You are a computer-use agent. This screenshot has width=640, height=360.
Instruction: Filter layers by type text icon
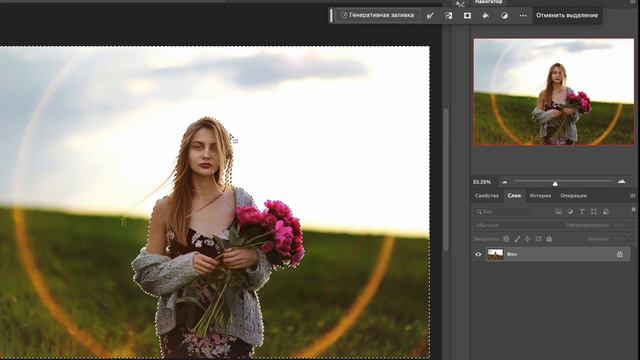coord(582,211)
